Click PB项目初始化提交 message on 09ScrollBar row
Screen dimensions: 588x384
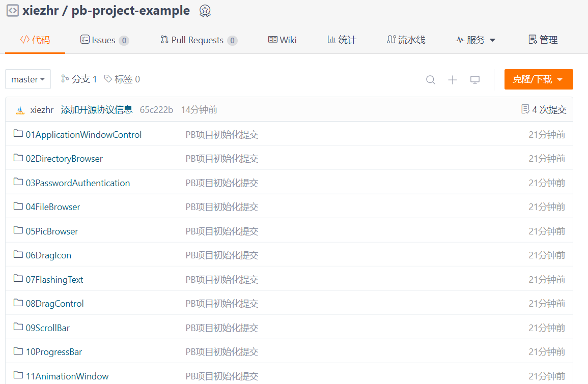pos(222,328)
